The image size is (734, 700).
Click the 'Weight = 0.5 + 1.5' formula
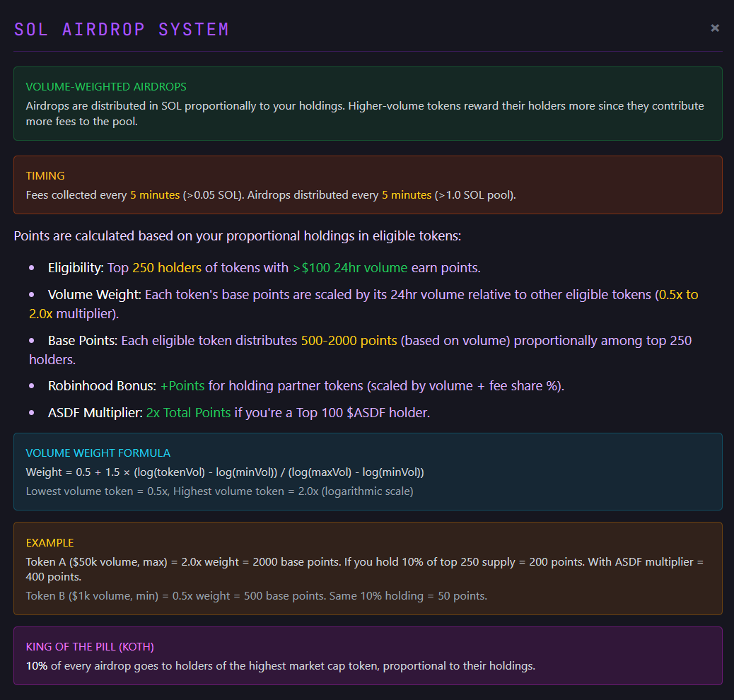click(225, 472)
